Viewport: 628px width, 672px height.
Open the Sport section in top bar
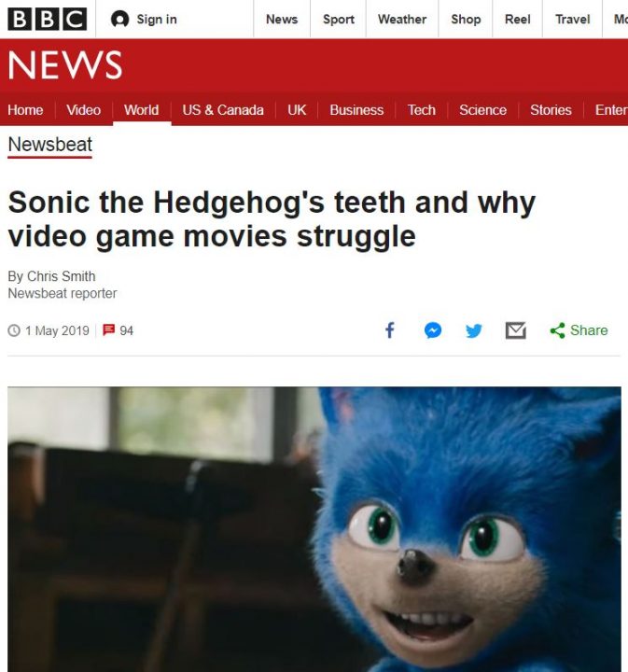click(339, 20)
